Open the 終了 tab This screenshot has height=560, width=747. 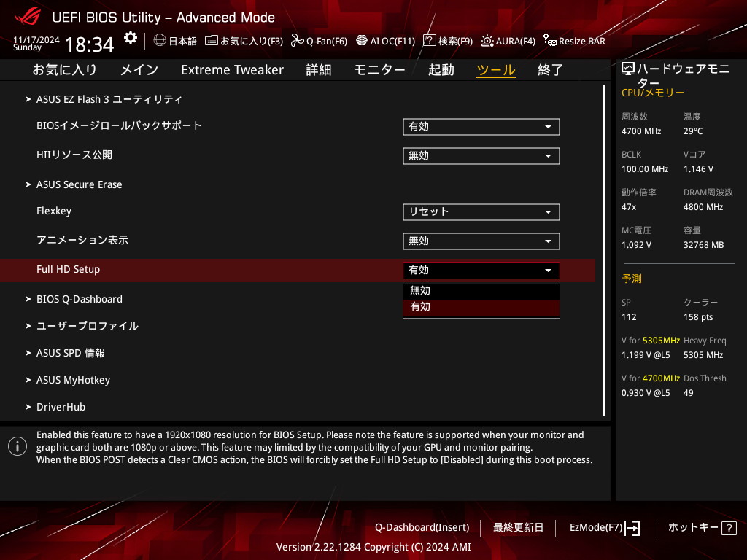click(550, 70)
